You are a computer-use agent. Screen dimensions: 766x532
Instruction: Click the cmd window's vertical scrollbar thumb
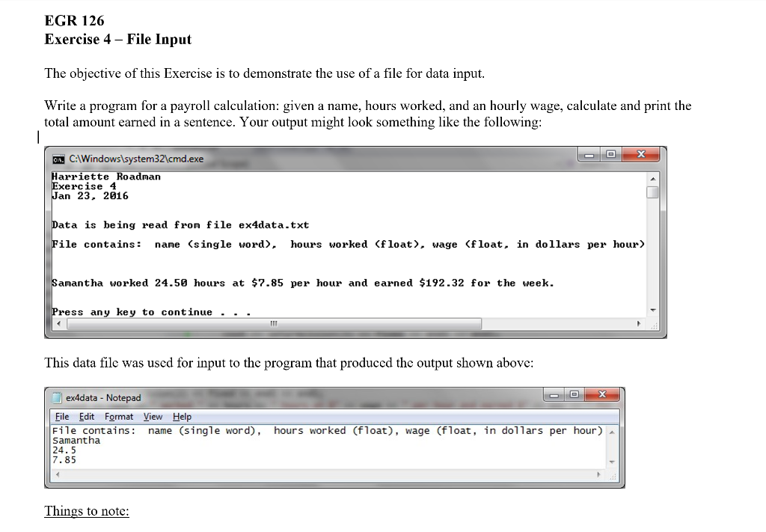652,193
